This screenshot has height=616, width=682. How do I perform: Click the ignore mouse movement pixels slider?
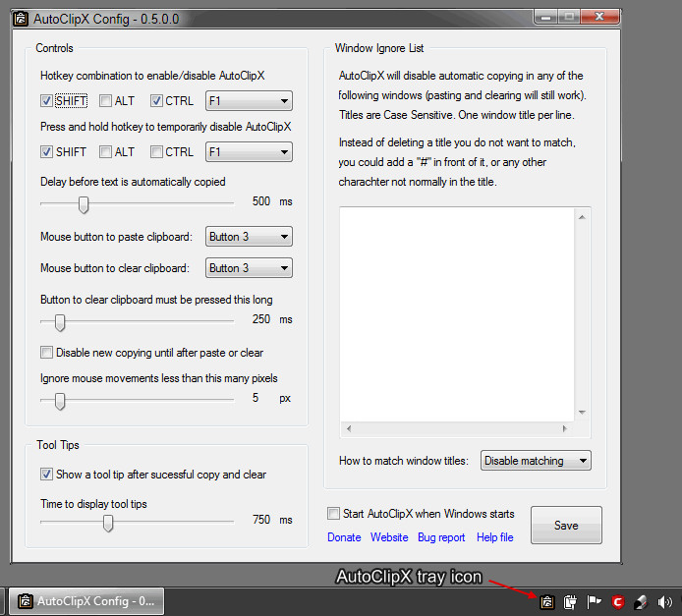tap(60, 401)
